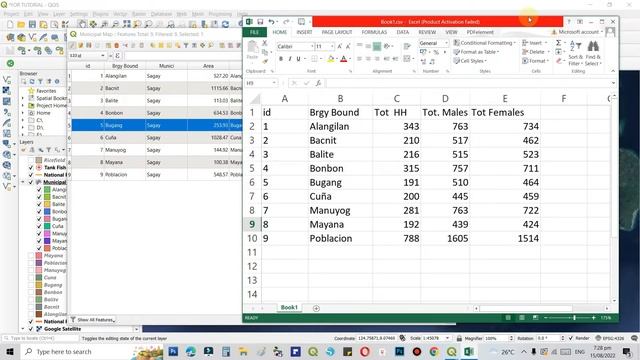Open Windows Start menu
This screenshot has width=640, height=360.
[10, 351]
